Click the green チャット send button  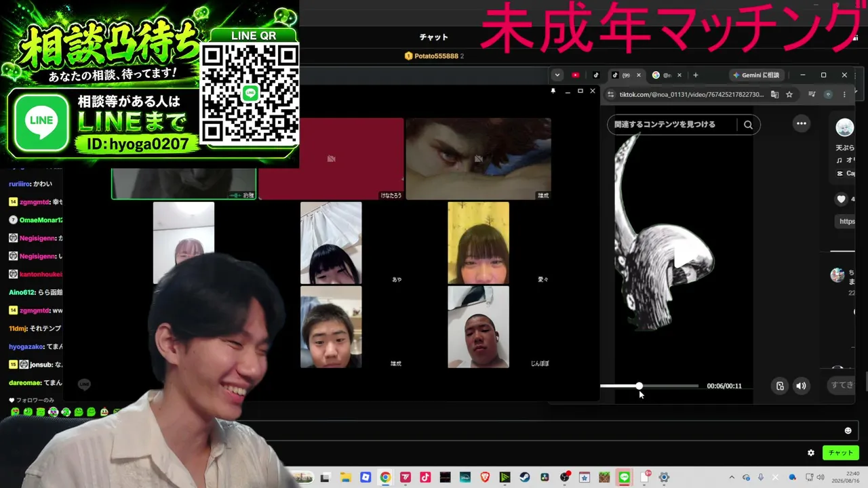(841, 453)
